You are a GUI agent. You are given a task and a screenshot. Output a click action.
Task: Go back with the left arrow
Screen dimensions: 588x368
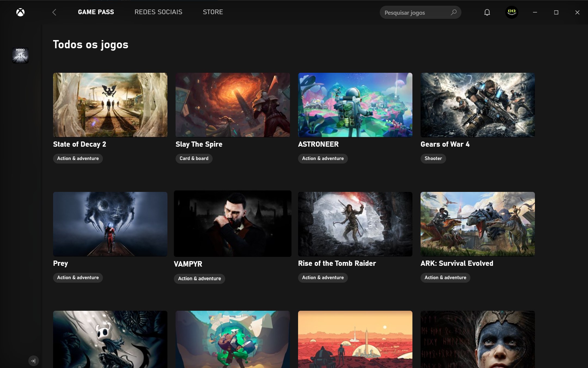(54, 12)
